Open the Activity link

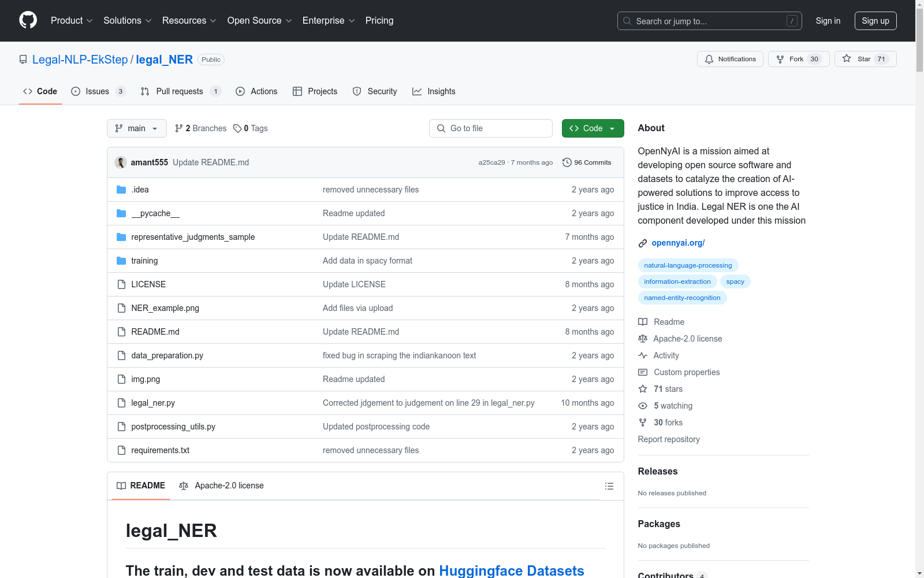[x=659, y=355]
